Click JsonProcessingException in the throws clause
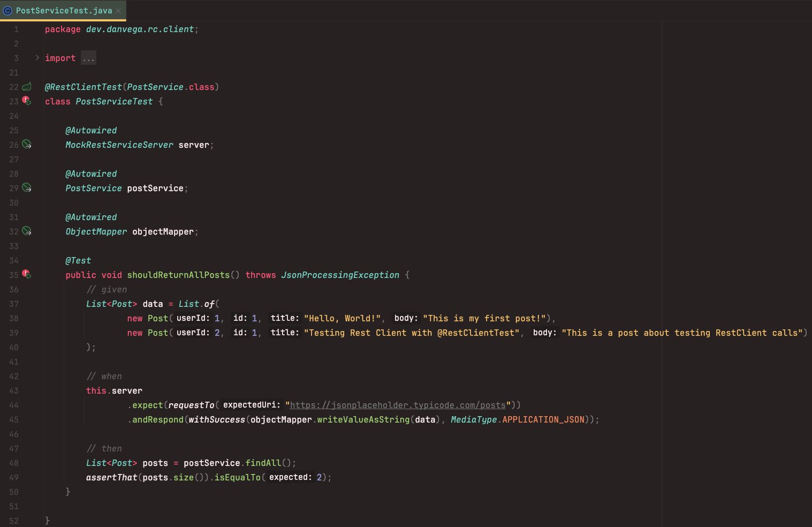The width and height of the screenshot is (812, 527). click(x=340, y=275)
